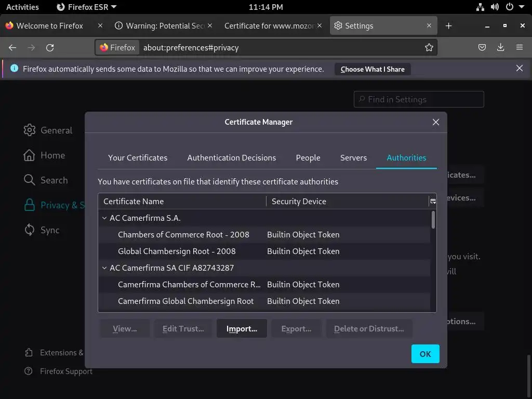Bookmark this page with the star icon
The height and width of the screenshot is (399, 532).
429,47
